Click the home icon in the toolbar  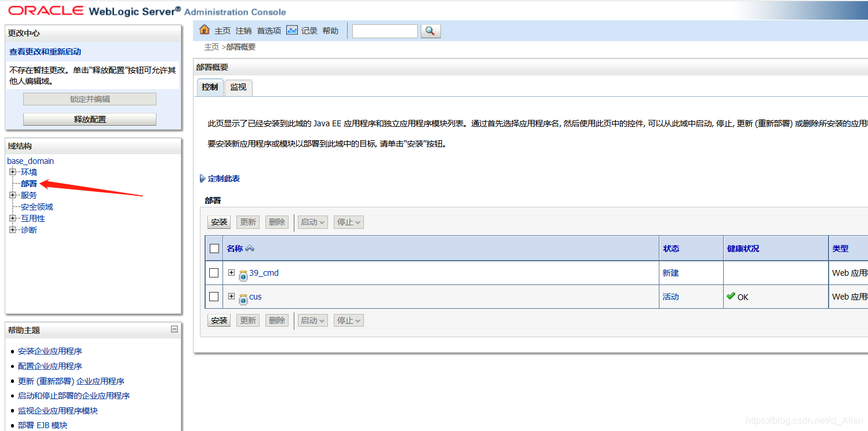[205, 30]
